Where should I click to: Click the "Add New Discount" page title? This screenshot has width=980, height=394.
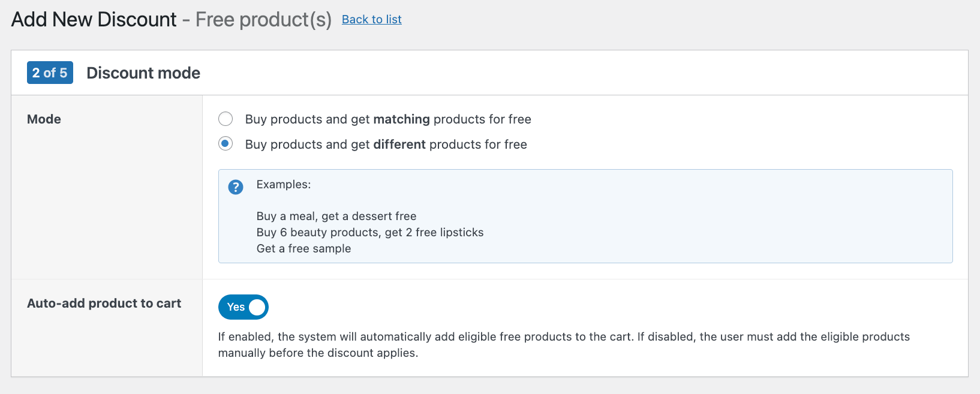pos(93,19)
